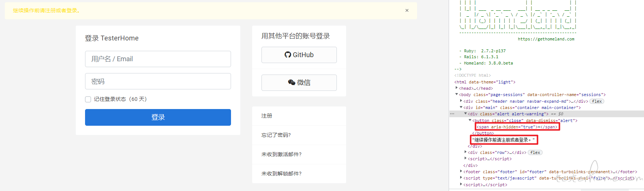Image resolution: width=644 pixels, height=191 pixels.
Task: Select the html data-theme light line
Action: (x=485, y=82)
